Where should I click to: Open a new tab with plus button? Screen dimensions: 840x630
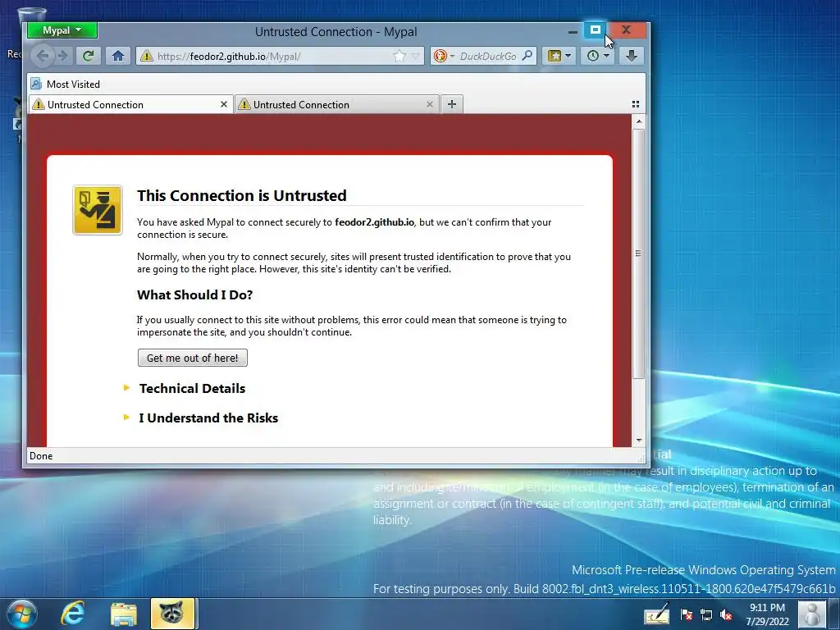click(452, 104)
